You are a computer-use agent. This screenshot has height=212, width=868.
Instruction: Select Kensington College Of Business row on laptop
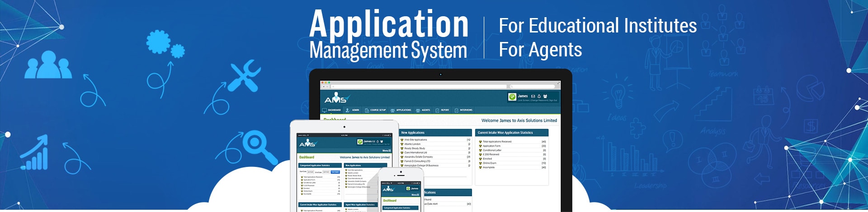pyautogui.click(x=435, y=166)
